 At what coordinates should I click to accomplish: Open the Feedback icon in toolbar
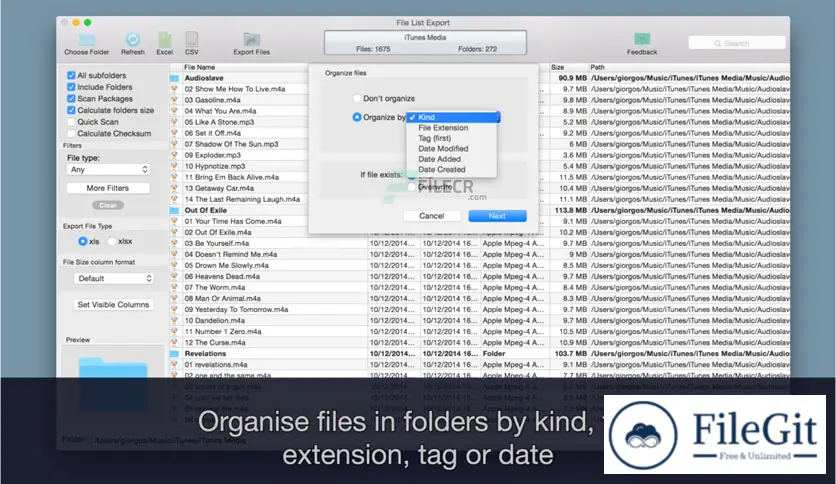[642, 39]
